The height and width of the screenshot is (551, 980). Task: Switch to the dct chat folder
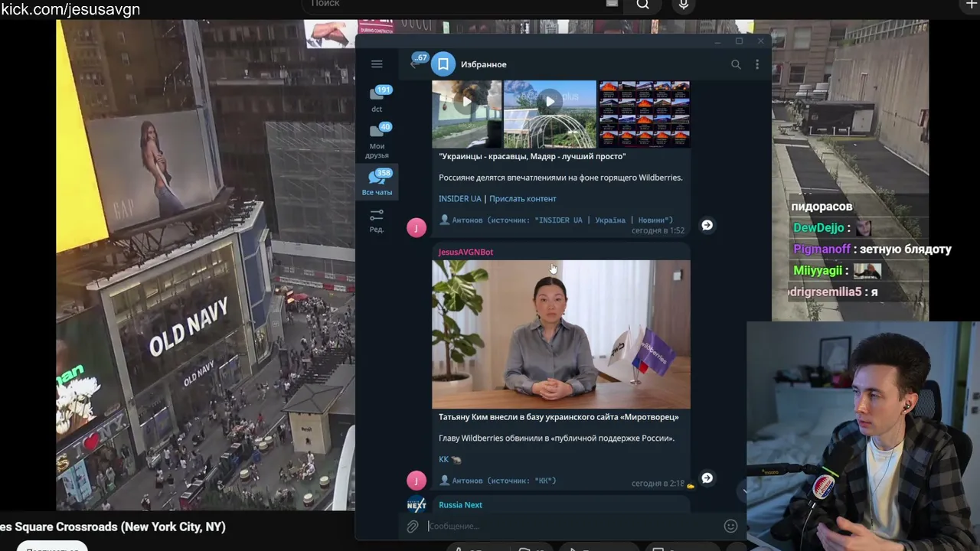[377, 99]
